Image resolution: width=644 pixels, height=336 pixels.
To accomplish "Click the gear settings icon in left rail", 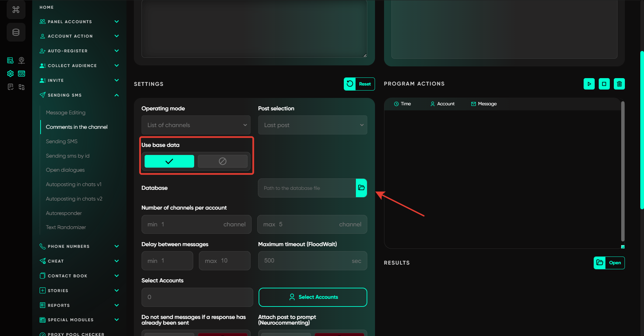I will [10, 74].
